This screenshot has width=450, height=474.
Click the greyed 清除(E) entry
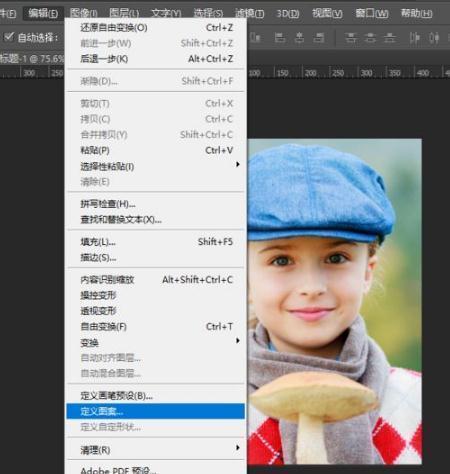click(156, 182)
